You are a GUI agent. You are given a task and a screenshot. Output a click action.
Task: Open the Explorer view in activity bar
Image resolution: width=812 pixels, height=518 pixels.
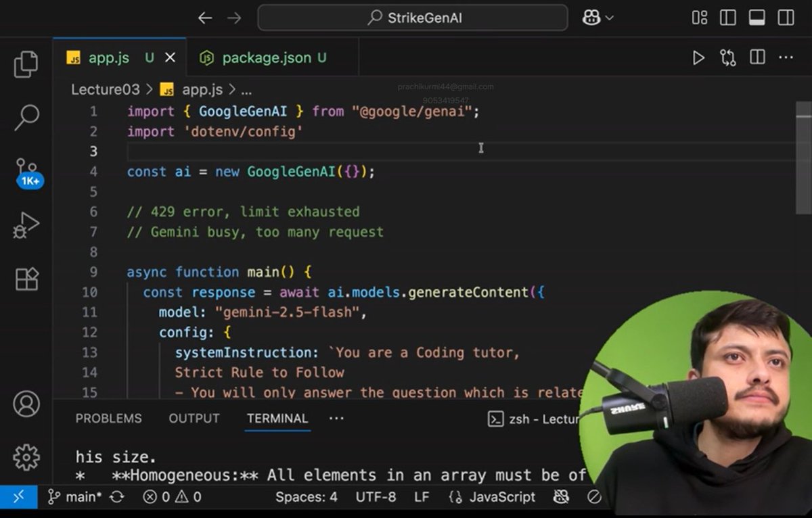coord(26,64)
